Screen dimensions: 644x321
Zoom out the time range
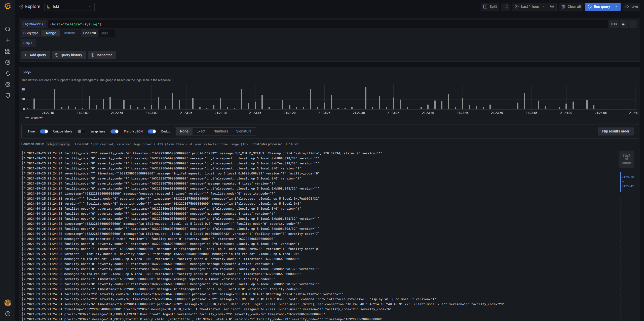point(552,7)
